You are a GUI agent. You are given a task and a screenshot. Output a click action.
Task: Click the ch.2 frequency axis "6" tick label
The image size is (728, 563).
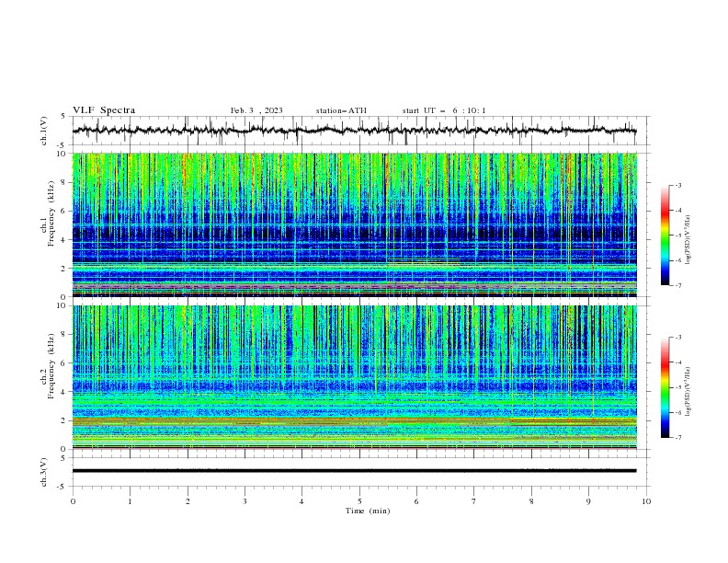[x=63, y=363]
